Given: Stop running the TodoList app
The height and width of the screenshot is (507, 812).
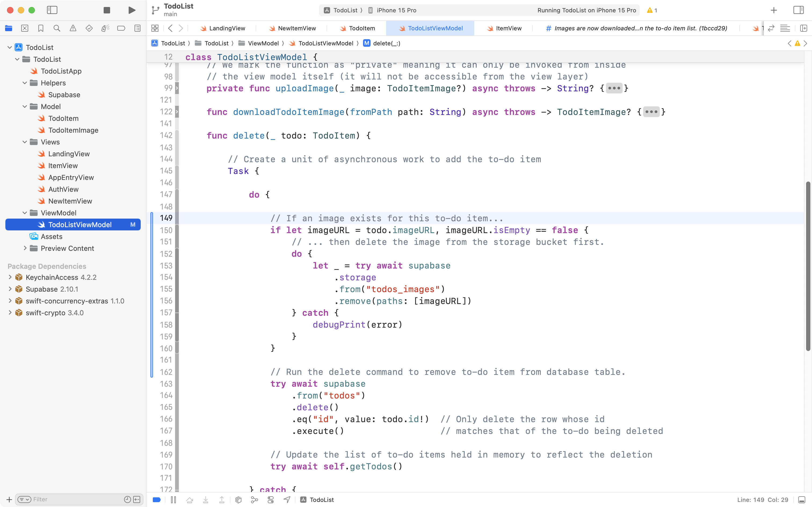Looking at the screenshot, I should [x=107, y=10].
